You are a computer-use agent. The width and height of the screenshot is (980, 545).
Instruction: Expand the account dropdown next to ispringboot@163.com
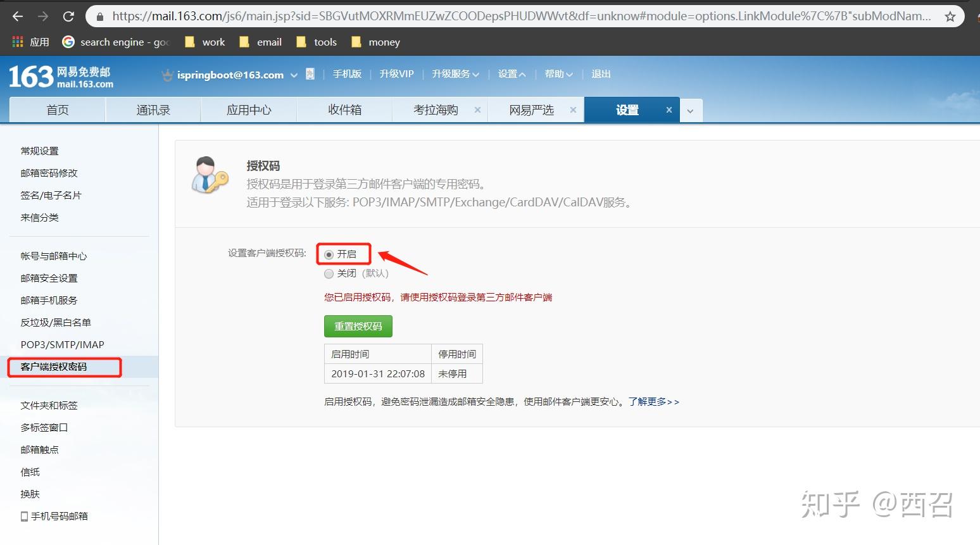pos(294,75)
